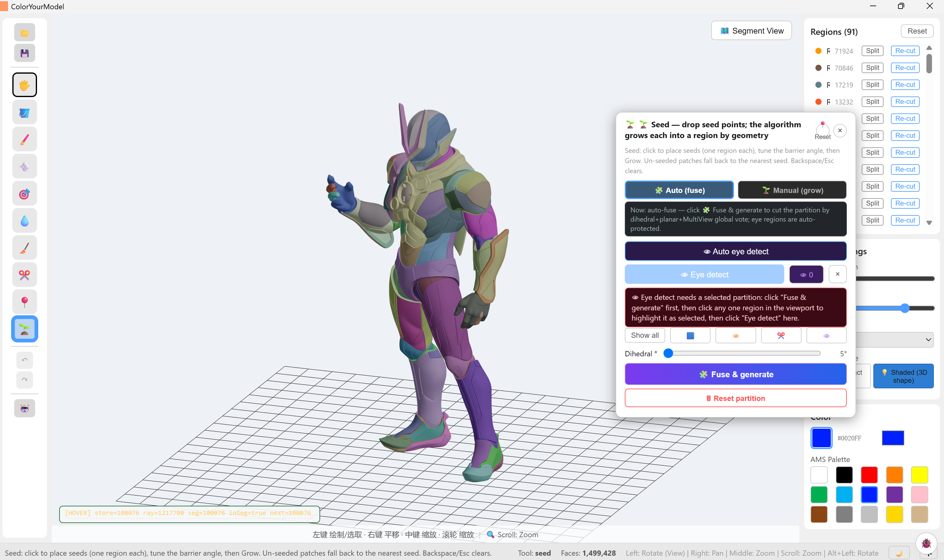944x560 pixels.
Task: Adjust the Dihedral angle slider
Action: tap(742, 353)
